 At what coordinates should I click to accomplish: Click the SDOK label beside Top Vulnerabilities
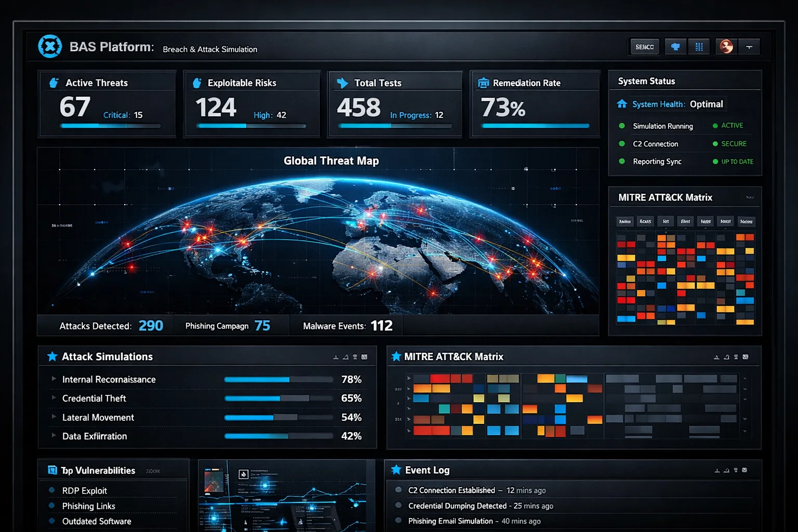153,471
